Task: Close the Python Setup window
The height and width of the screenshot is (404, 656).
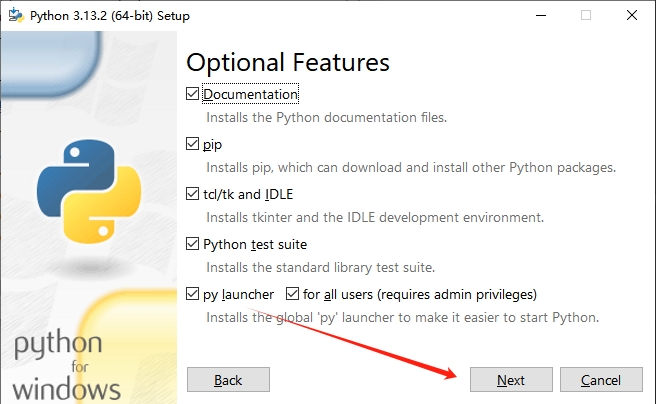Action: [x=632, y=15]
